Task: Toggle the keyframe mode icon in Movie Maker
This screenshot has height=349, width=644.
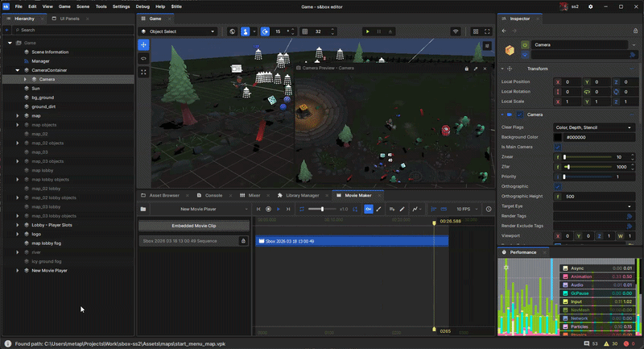Action: point(368,209)
